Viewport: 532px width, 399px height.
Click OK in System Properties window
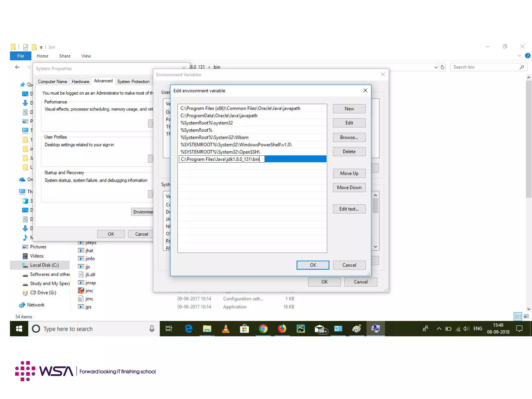point(111,234)
